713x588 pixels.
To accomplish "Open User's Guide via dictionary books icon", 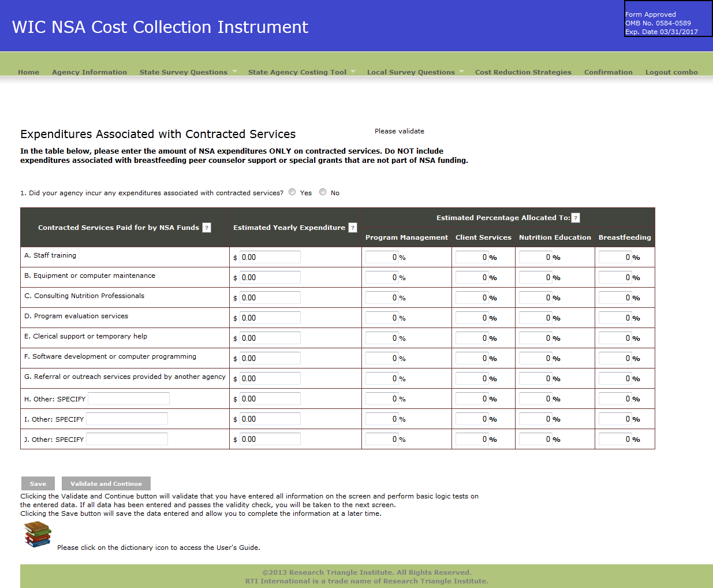I will point(38,534).
